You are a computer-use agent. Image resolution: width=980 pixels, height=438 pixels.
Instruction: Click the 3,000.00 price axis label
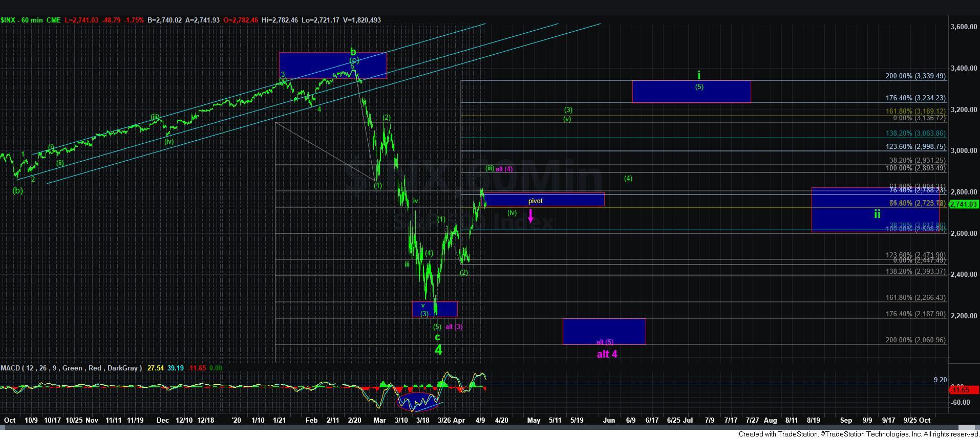963,151
